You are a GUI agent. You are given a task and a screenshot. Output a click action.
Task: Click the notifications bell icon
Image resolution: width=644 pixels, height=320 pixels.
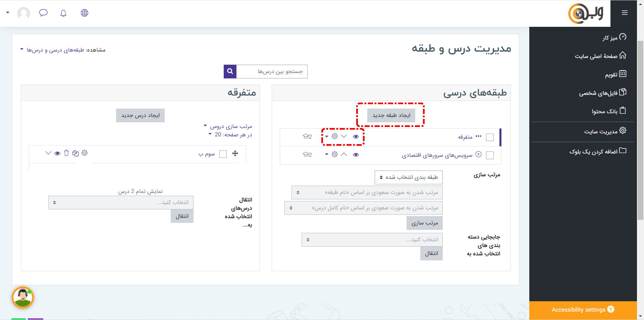click(x=63, y=13)
